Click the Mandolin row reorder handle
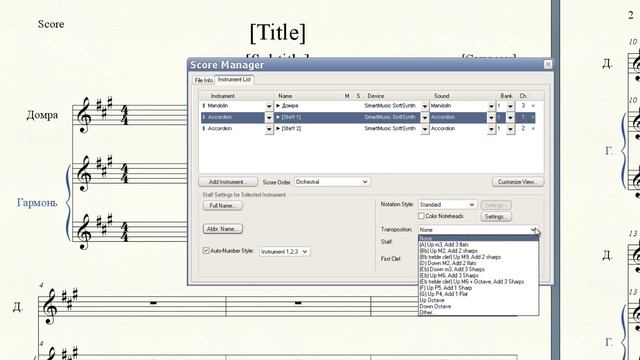The width and height of the screenshot is (640, 360). click(x=204, y=106)
